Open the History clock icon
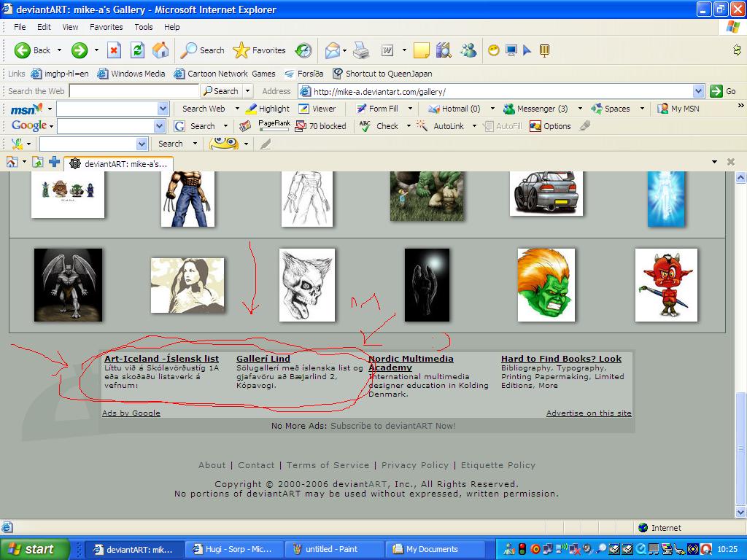The height and width of the screenshot is (560, 747). (303, 50)
